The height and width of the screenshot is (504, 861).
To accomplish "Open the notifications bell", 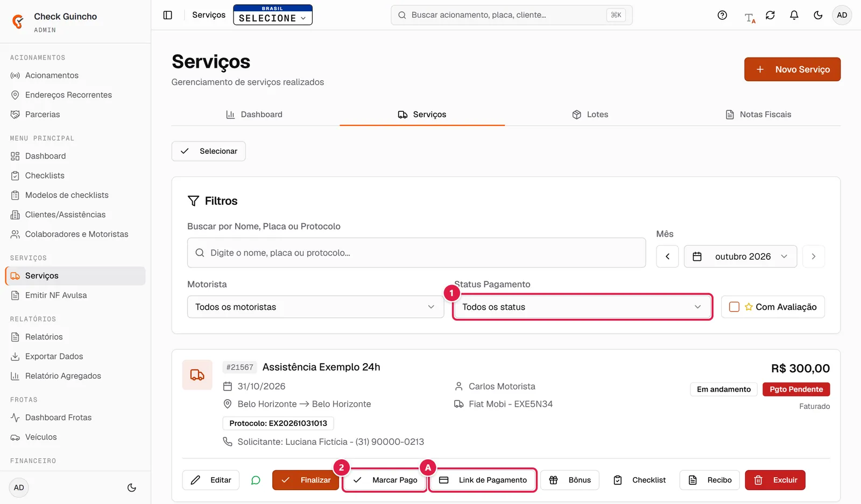I will pyautogui.click(x=794, y=15).
